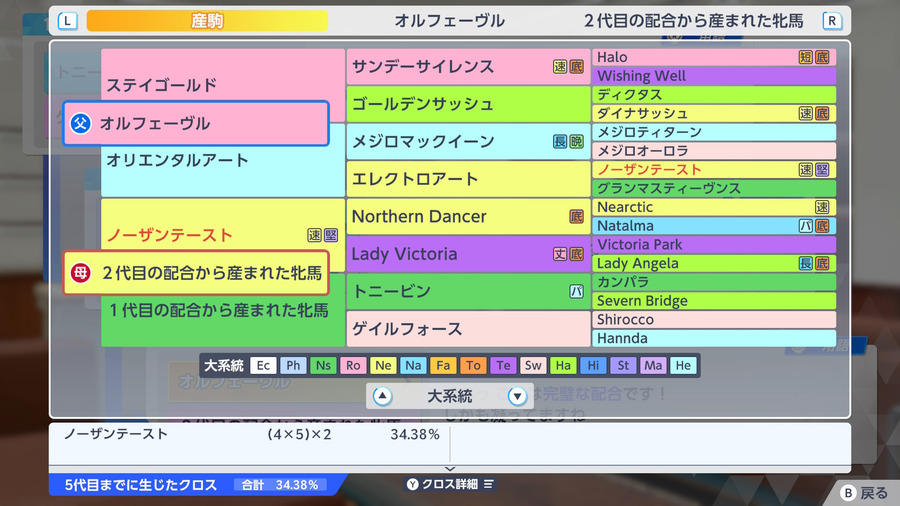
Task: Open the 産駒 tab
Action: [x=207, y=21]
